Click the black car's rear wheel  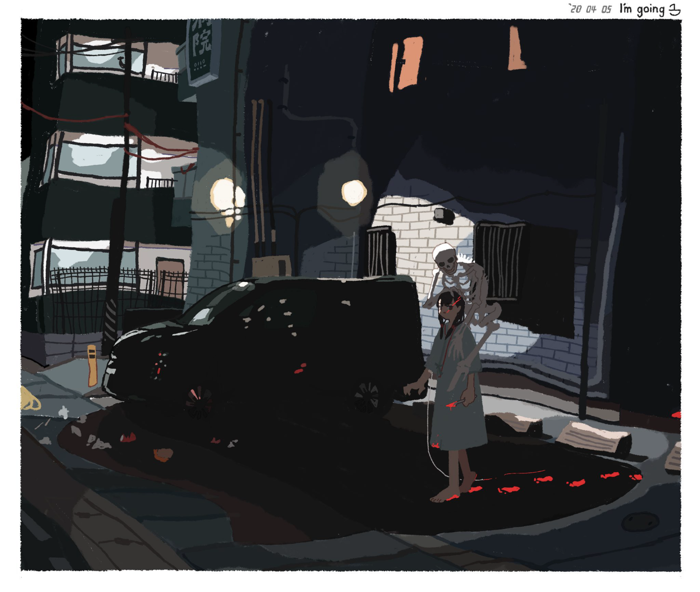(367, 397)
